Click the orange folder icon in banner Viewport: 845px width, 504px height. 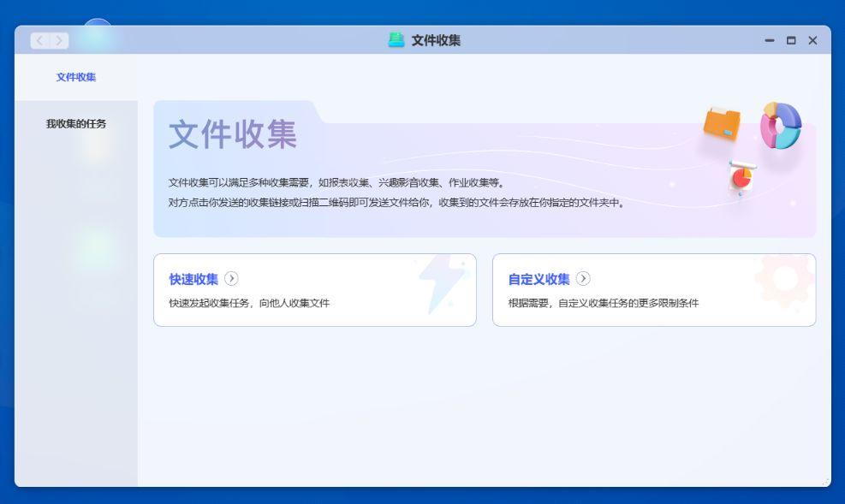pyautogui.click(x=722, y=124)
